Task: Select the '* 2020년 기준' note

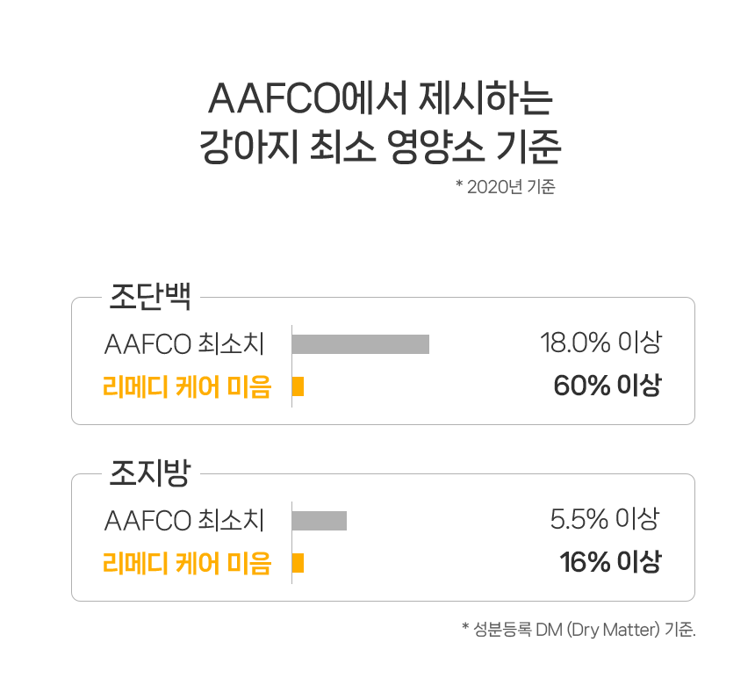Action: pyautogui.click(x=505, y=187)
